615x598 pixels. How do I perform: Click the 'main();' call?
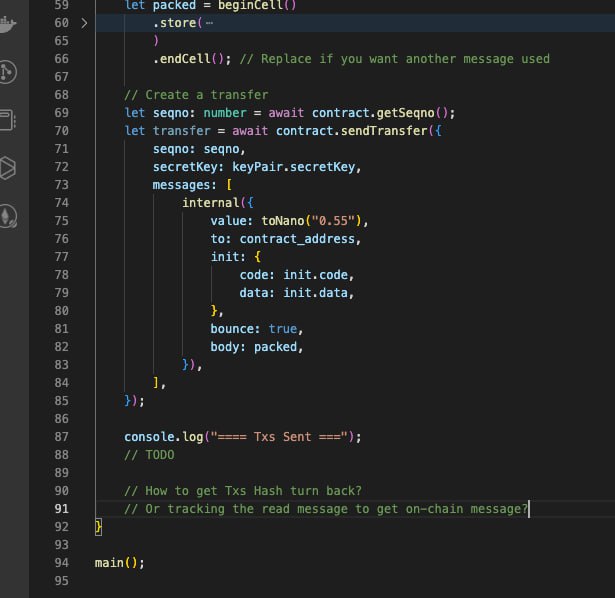point(120,563)
